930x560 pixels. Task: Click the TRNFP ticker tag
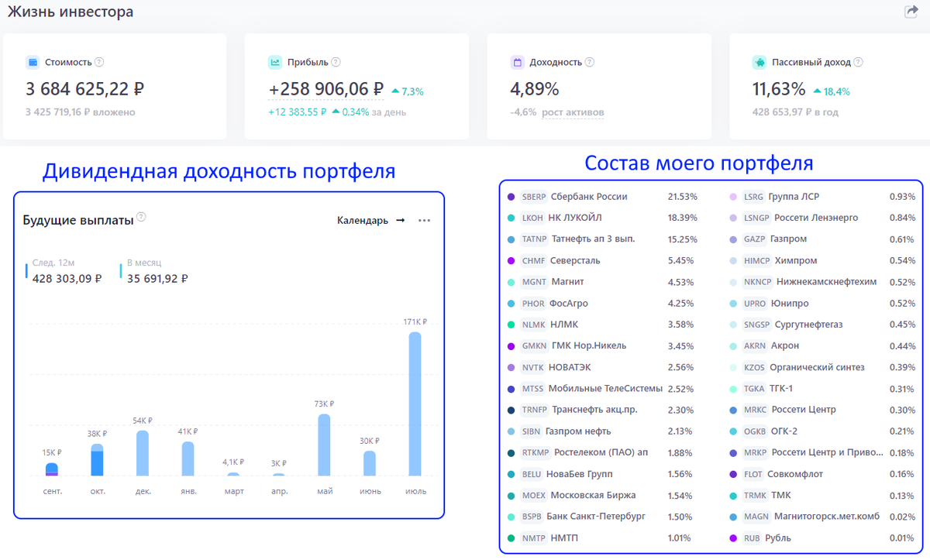tap(534, 410)
